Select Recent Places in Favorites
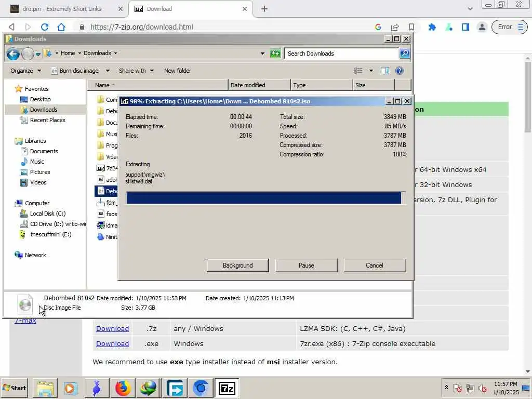 (x=47, y=120)
